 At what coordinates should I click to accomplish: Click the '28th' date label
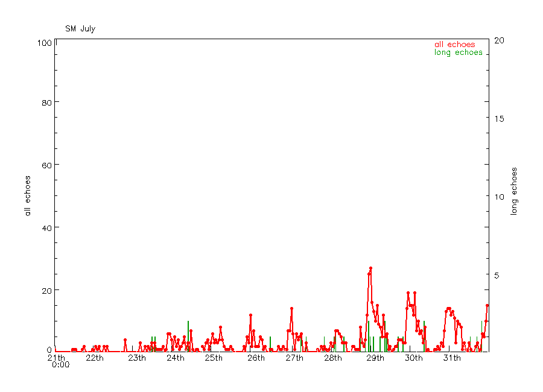(x=333, y=358)
